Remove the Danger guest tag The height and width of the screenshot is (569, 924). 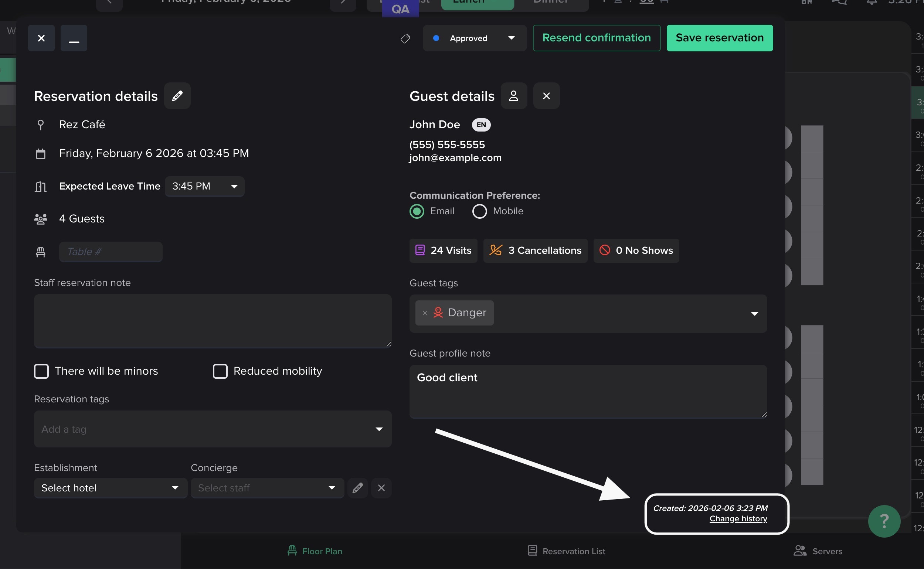tap(425, 313)
